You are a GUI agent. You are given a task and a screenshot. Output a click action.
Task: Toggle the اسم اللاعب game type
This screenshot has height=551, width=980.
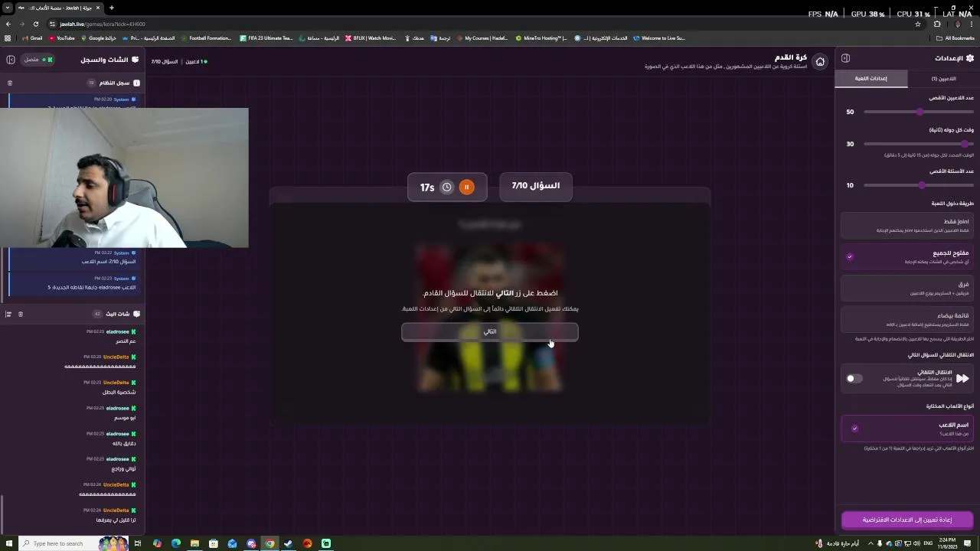tap(907, 429)
